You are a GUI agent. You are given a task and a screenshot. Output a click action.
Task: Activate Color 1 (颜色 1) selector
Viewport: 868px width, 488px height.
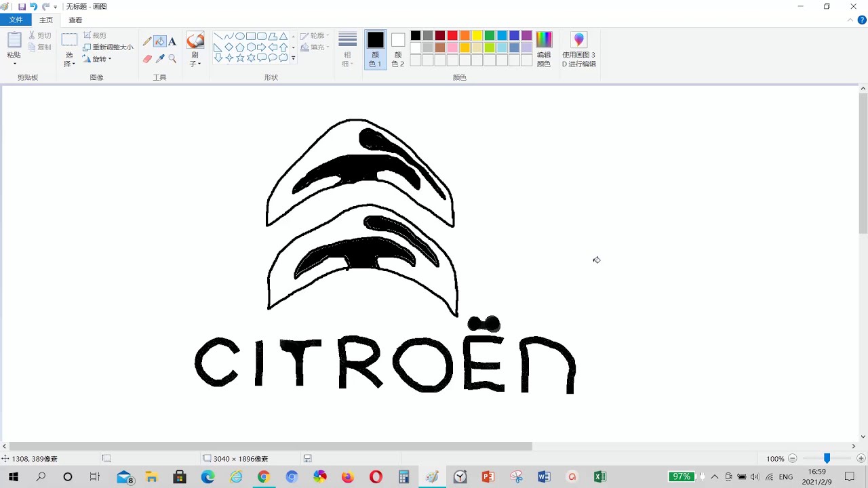pyautogui.click(x=375, y=49)
